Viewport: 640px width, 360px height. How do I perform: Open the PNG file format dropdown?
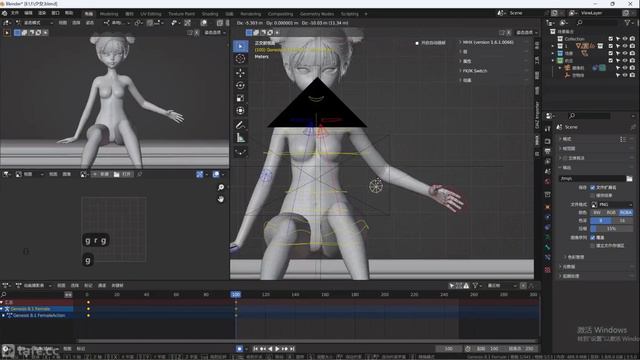pyautogui.click(x=612, y=204)
